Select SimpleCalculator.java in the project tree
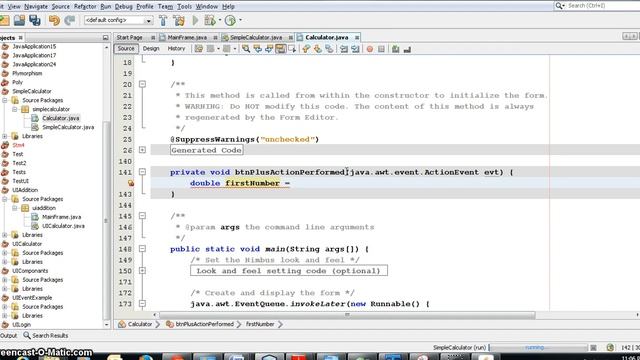640x360 pixels. (x=68, y=127)
